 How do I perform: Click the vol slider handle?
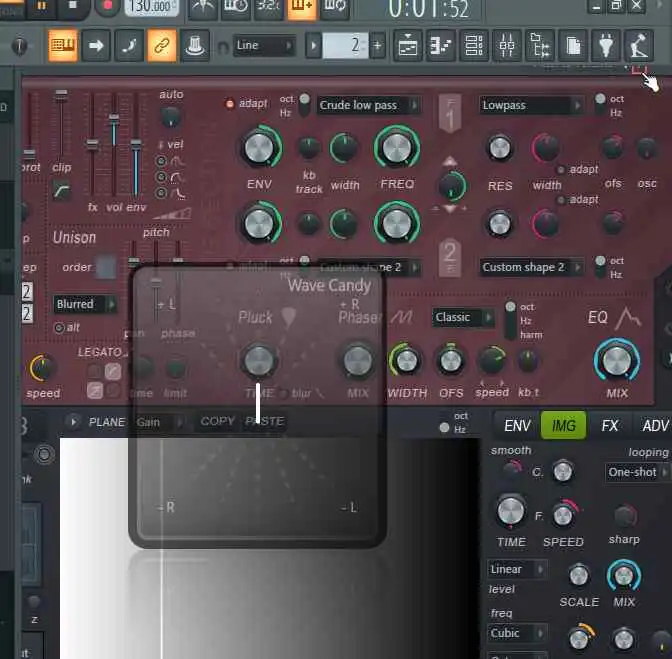click(x=114, y=117)
